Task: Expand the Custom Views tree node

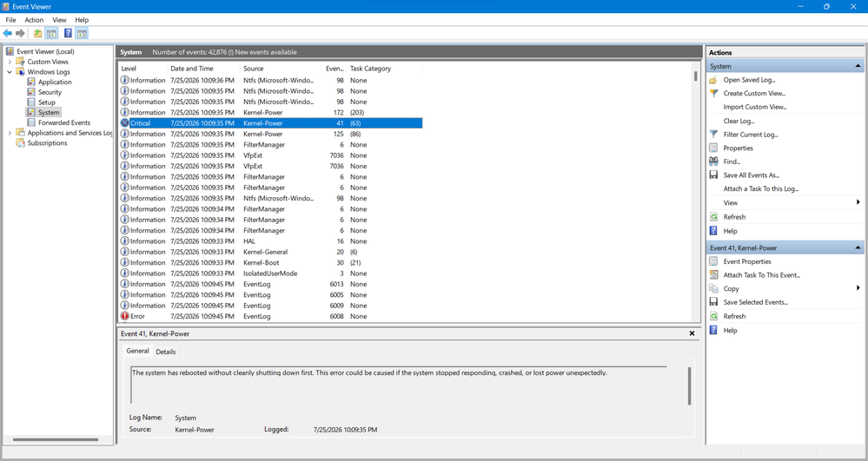Action: (x=10, y=62)
